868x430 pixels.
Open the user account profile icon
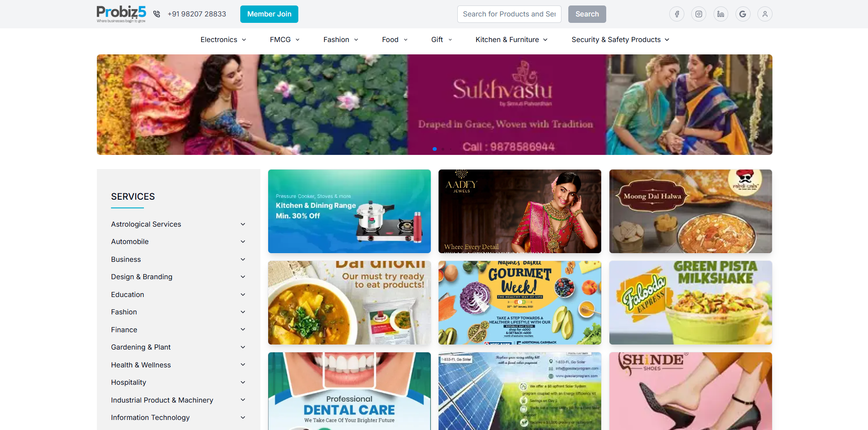click(765, 14)
